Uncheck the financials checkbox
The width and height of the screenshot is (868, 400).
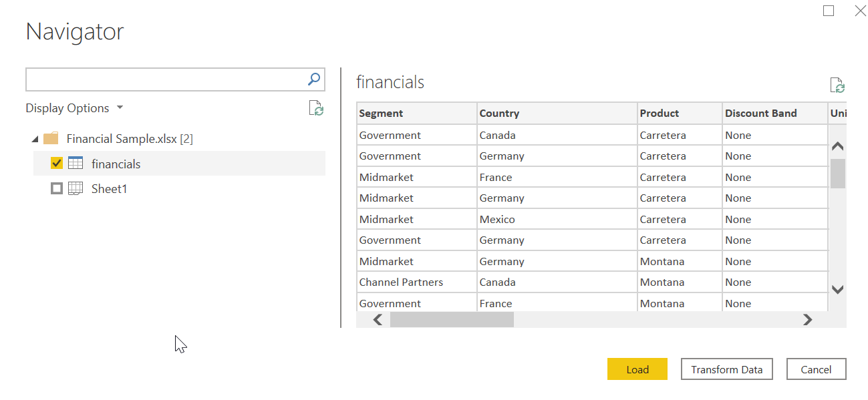(x=57, y=164)
